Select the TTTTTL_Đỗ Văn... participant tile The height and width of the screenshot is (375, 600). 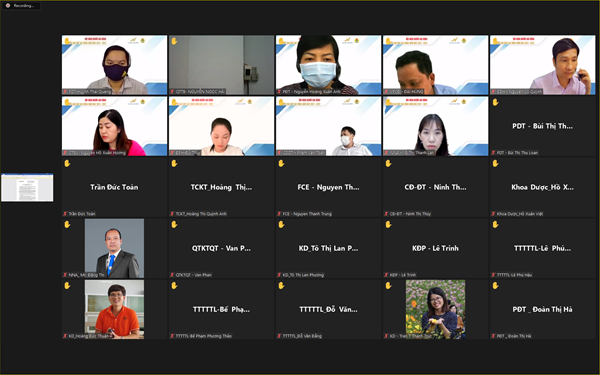click(328, 309)
